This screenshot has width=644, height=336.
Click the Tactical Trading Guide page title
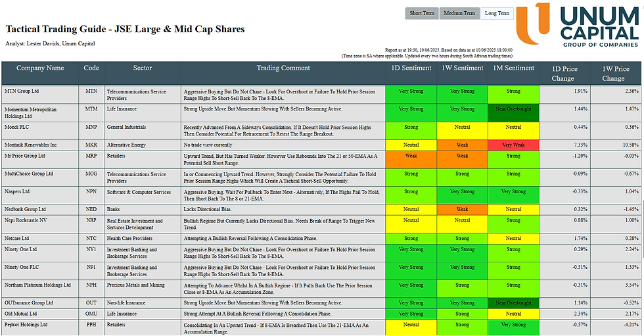coord(125,29)
